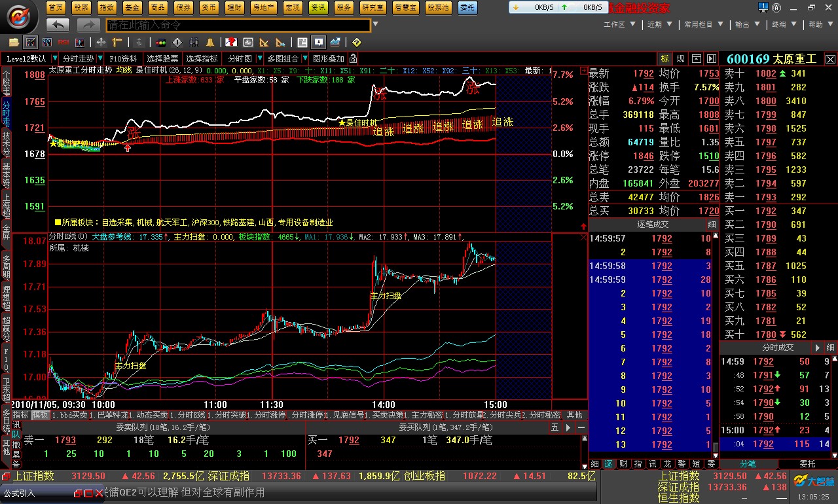The height and width of the screenshot is (504, 838).
Task: Toggle the 现 view button
Action: coord(681,59)
